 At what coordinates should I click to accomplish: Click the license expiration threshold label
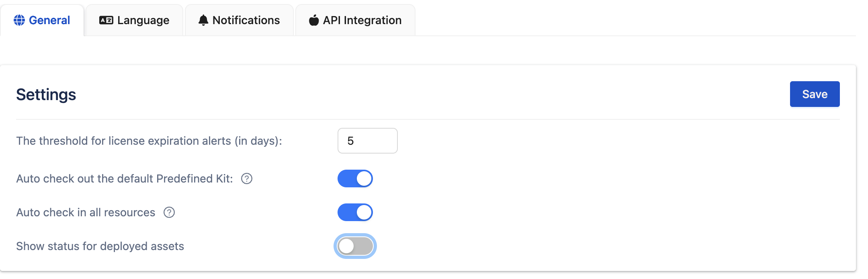[149, 141]
